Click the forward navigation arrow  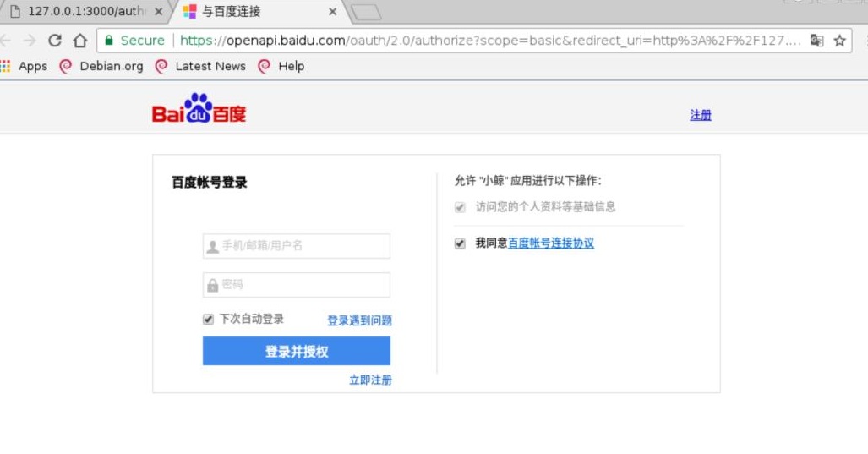click(x=30, y=41)
